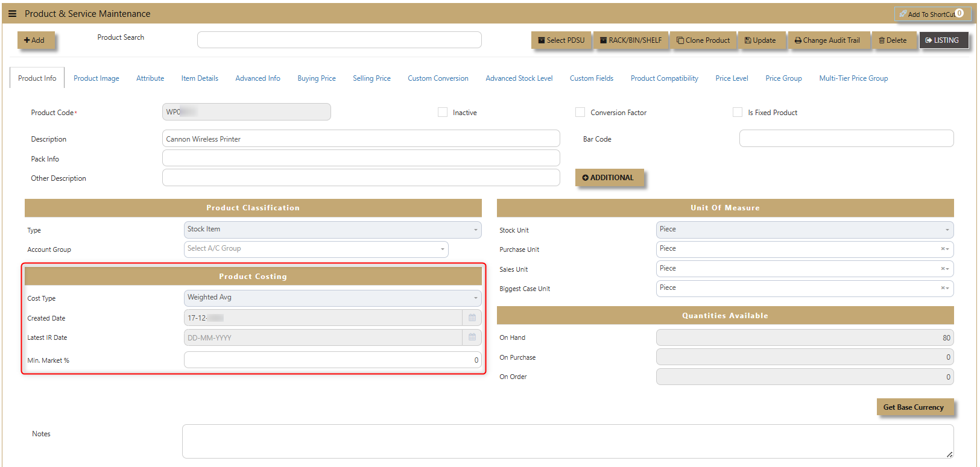The width and height of the screenshot is (980, 467).
Task: Clear the Purchase Unit selection with x
Action: coord(943,249)
